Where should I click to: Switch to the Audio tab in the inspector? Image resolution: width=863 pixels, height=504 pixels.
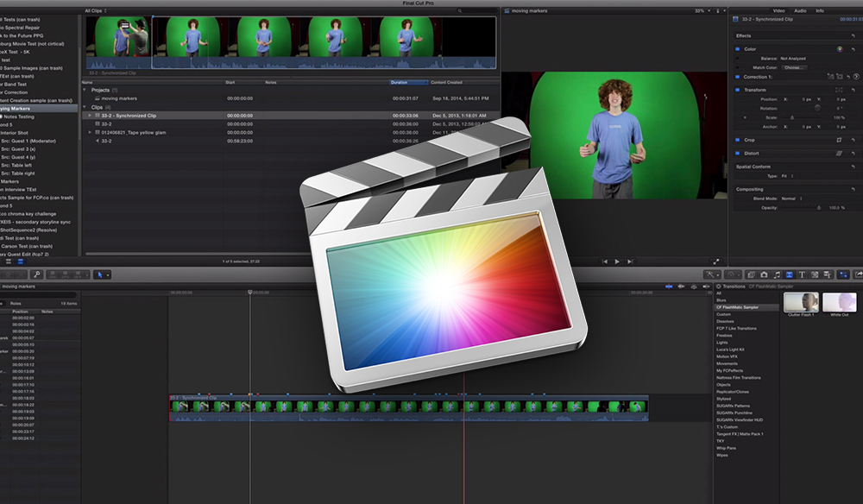pos(800,10)
